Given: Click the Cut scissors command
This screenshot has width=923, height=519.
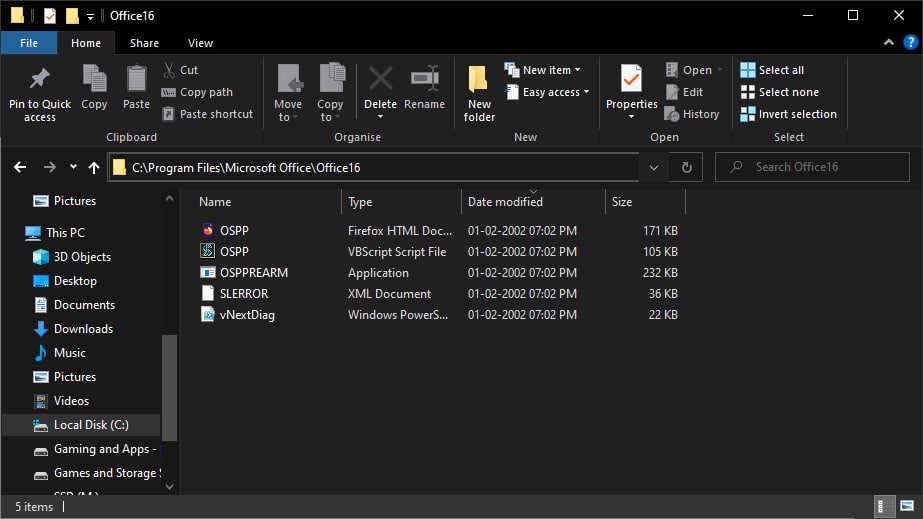Looking at the screenshot, I should [180, 70].
